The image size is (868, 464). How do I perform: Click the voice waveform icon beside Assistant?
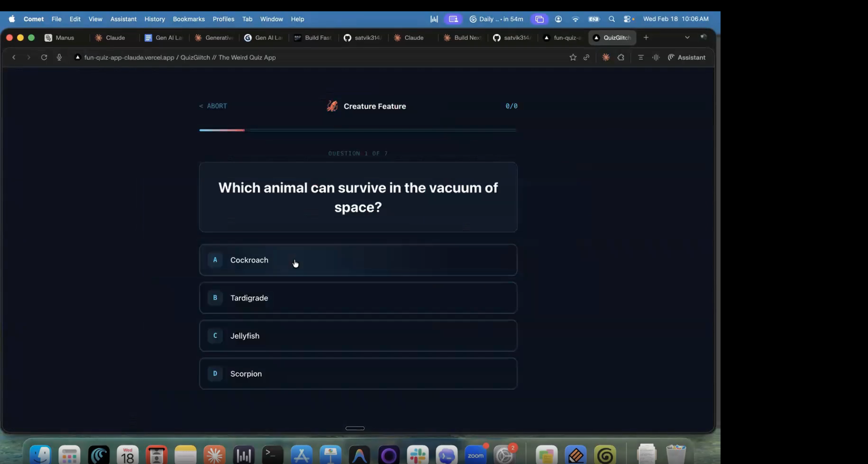[656, 57]
